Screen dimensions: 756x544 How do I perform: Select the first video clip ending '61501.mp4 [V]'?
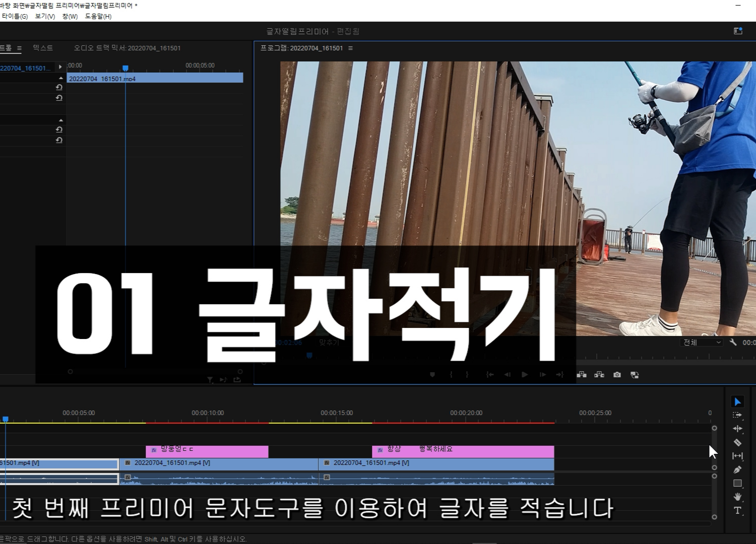pyautogui.click(x=59, y=464)
